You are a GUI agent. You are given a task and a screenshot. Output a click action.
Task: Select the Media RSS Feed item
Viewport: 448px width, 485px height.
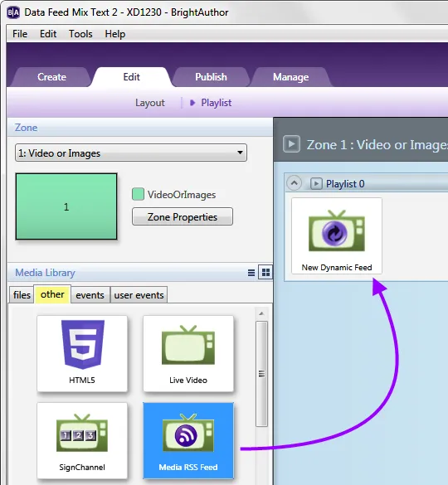(188, 440)
